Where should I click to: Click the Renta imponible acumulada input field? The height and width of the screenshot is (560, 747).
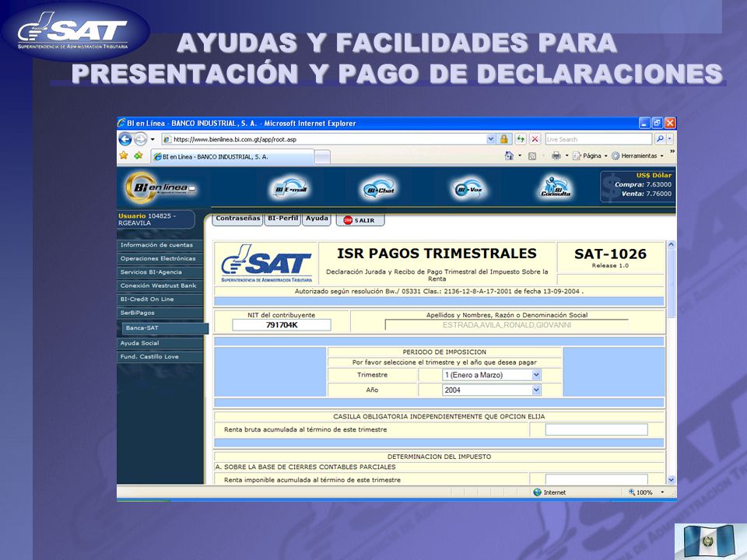tap(597, 479)
